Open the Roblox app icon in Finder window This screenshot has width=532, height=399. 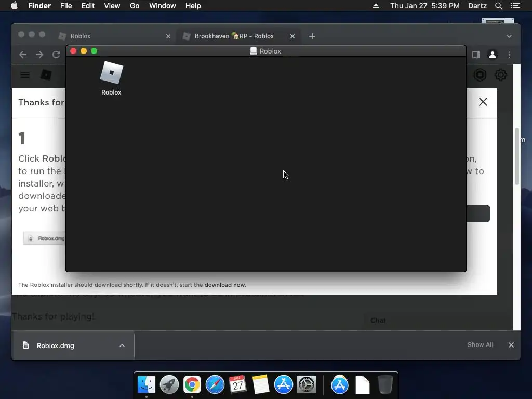coord(111,73)
